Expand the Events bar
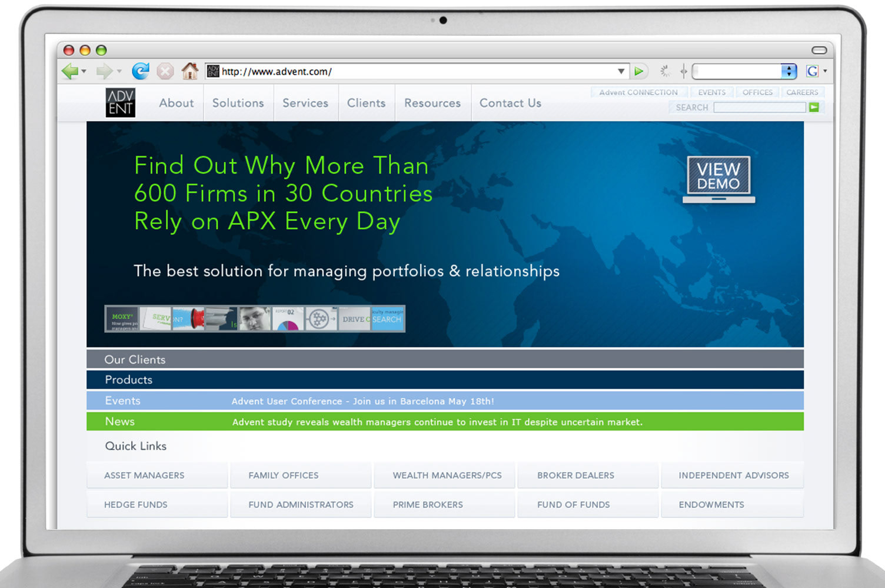This screenshot has width=885, height=588. click(445, 400)
